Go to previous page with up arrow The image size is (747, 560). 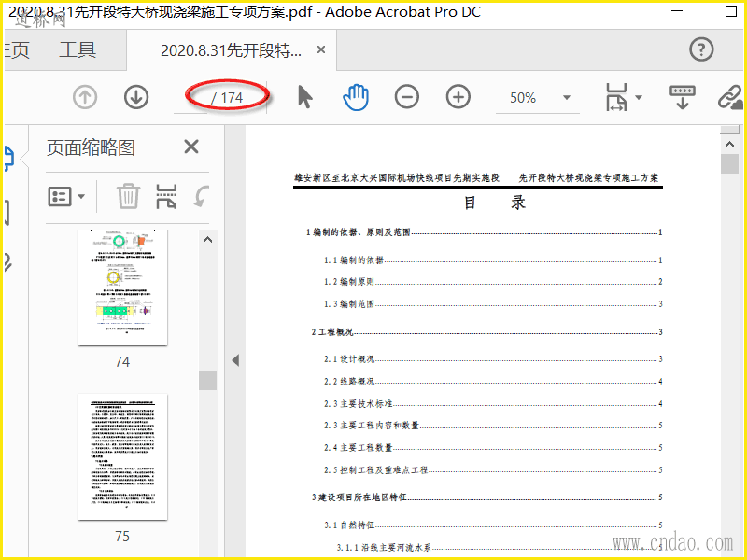[85, 97]
